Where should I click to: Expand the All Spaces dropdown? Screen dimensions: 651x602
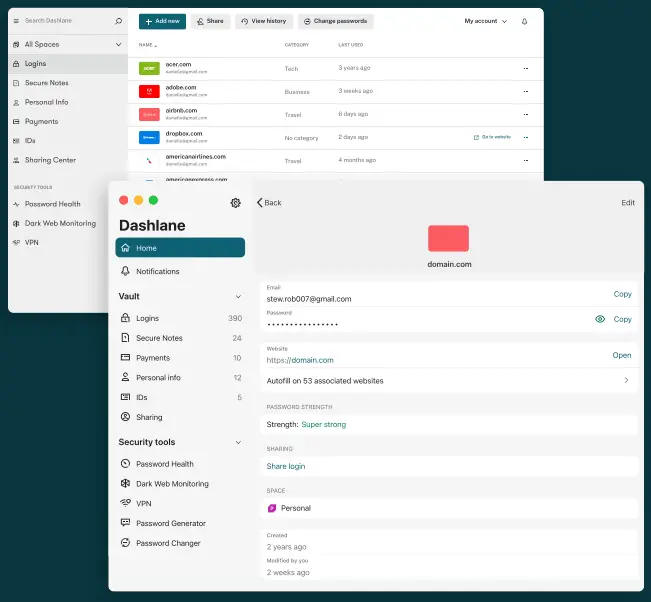click(68, 44)
